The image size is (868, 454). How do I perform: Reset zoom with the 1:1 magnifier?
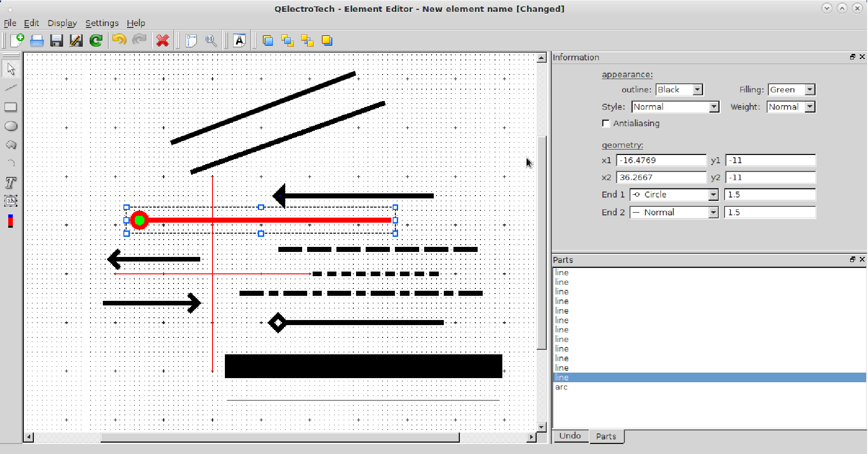pyautogui.click(x=211, y=41)
